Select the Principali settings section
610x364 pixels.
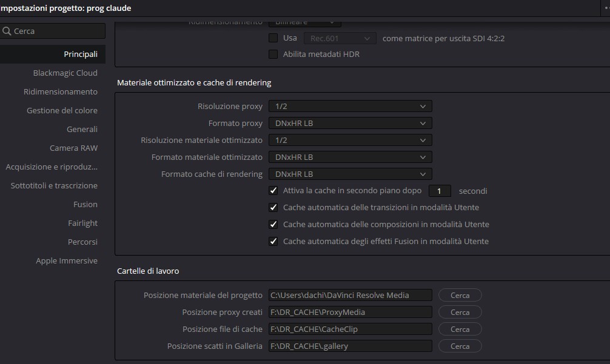[x=53, y=54]
